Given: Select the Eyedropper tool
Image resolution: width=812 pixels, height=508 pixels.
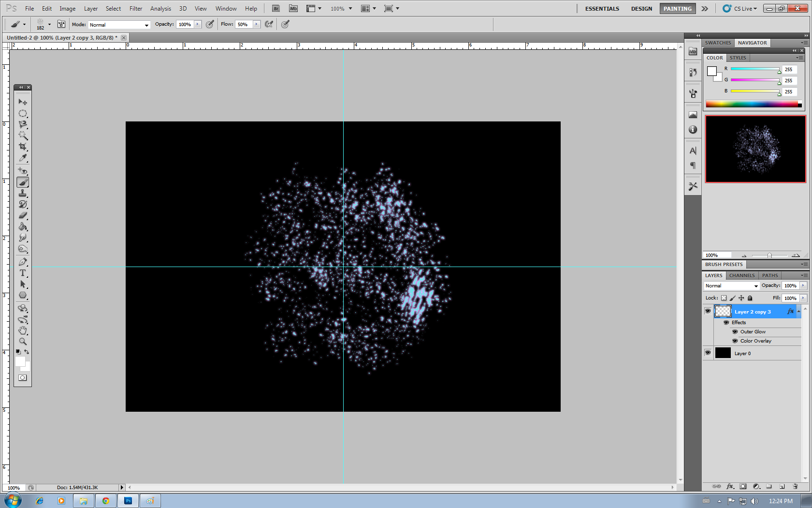Looking at the screenshot, I should point(23,158).
